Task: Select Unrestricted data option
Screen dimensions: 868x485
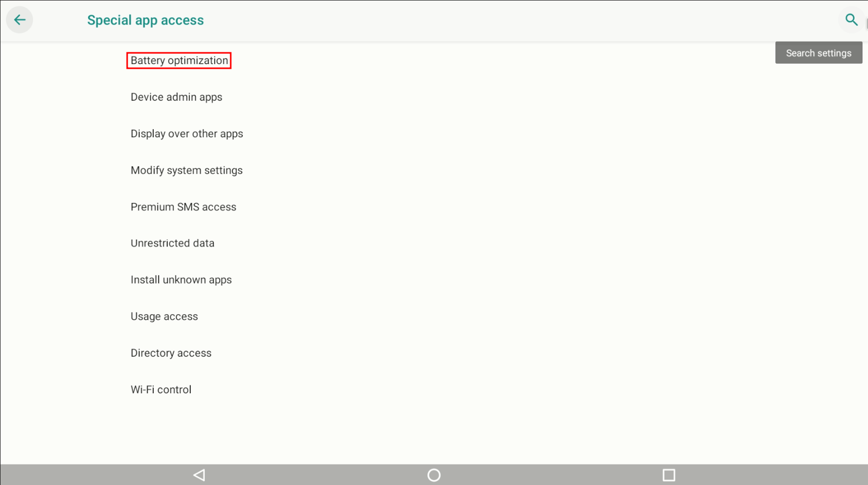Action: pyautogui.click(x=172, y=243)
